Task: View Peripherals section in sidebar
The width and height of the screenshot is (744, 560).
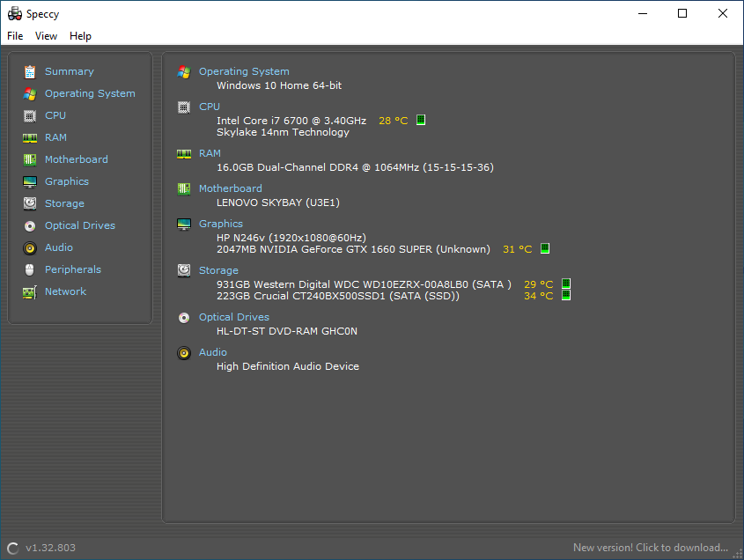Action: coord(72,269)
